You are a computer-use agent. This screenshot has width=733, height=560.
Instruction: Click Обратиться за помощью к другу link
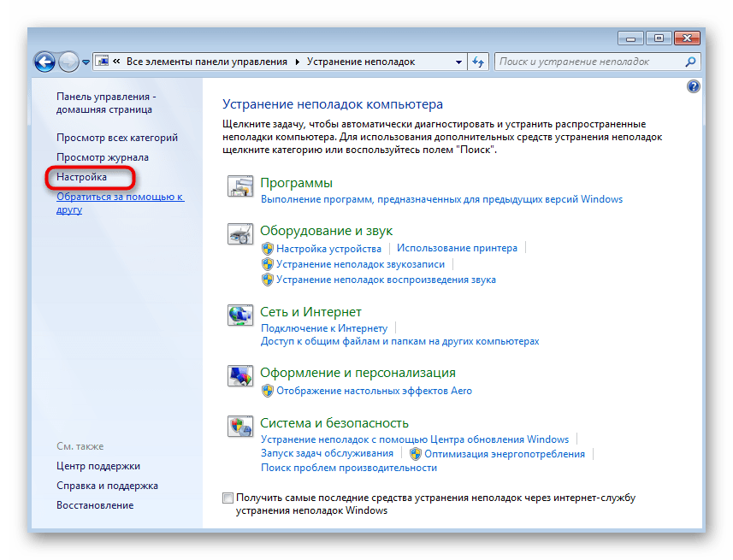120,203
